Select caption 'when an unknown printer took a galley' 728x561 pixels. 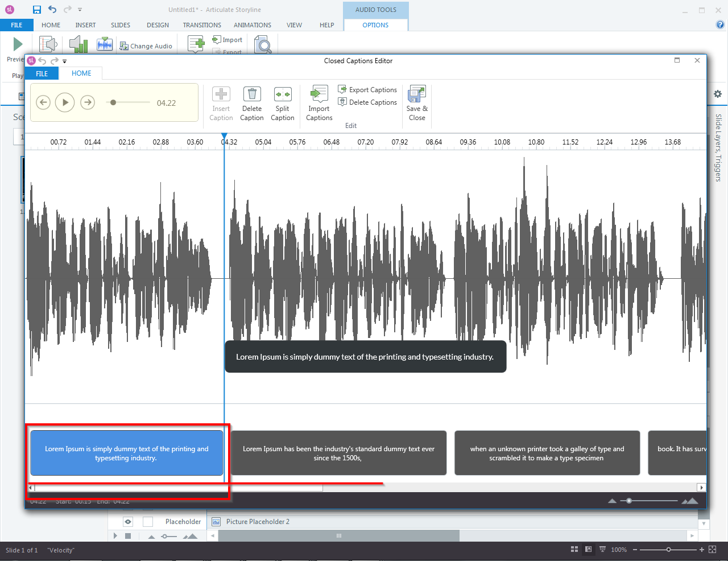(547, 453)
